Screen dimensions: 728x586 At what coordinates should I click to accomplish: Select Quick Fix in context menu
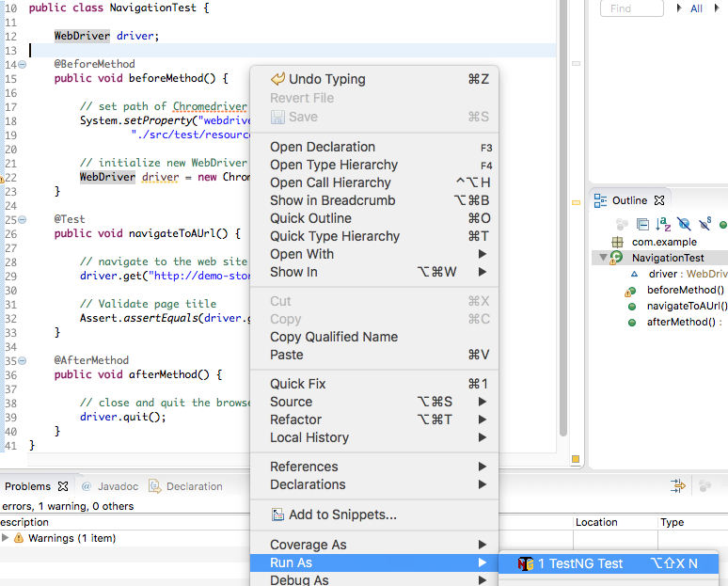298,384
